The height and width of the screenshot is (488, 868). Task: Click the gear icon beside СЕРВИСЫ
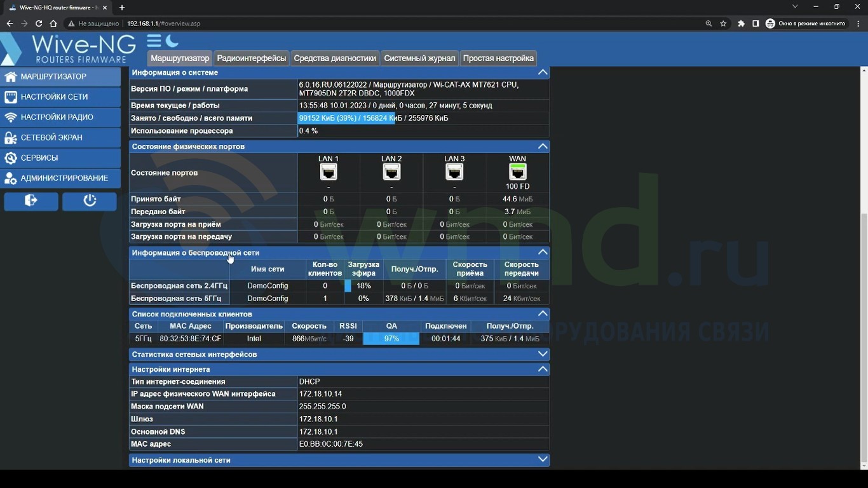[x=10, y=158]
